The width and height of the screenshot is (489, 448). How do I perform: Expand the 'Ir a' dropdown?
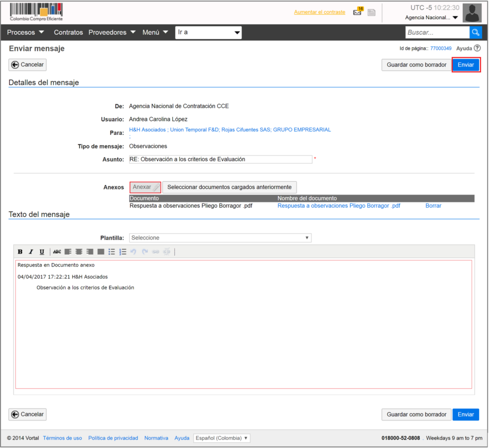click(x=208, y=32)
